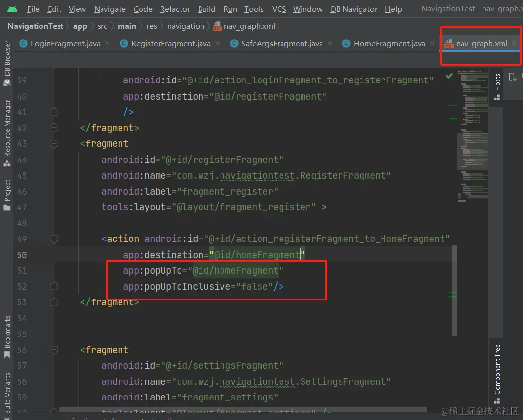Viewport: 523px width, 420px height.
Task: Click the main breadcrumb segment
Action: pos(127,26)
